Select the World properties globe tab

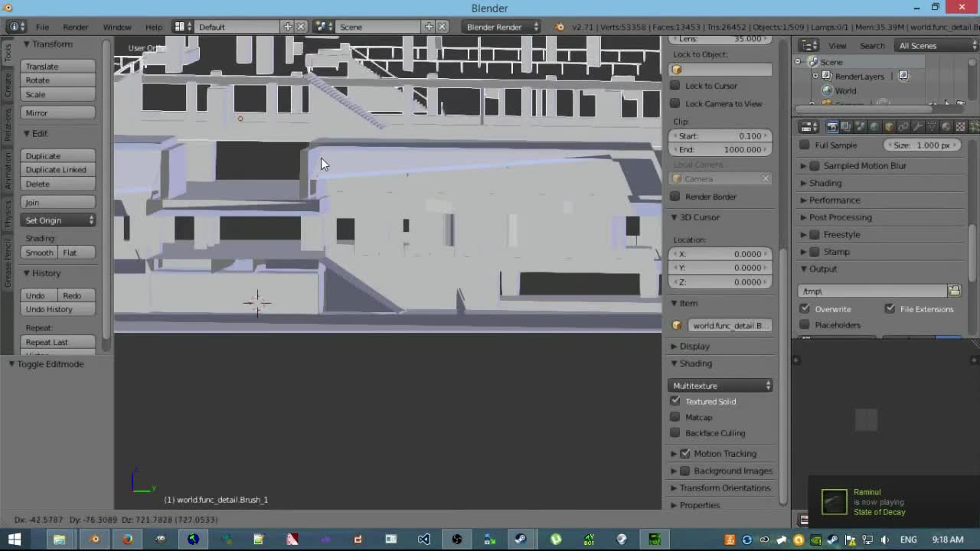click(873, 126)
